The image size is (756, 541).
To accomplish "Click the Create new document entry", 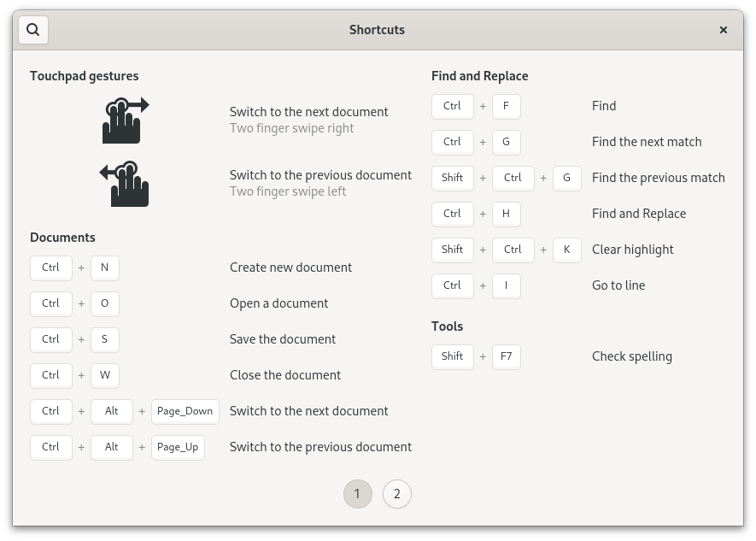I will point(290,268).
